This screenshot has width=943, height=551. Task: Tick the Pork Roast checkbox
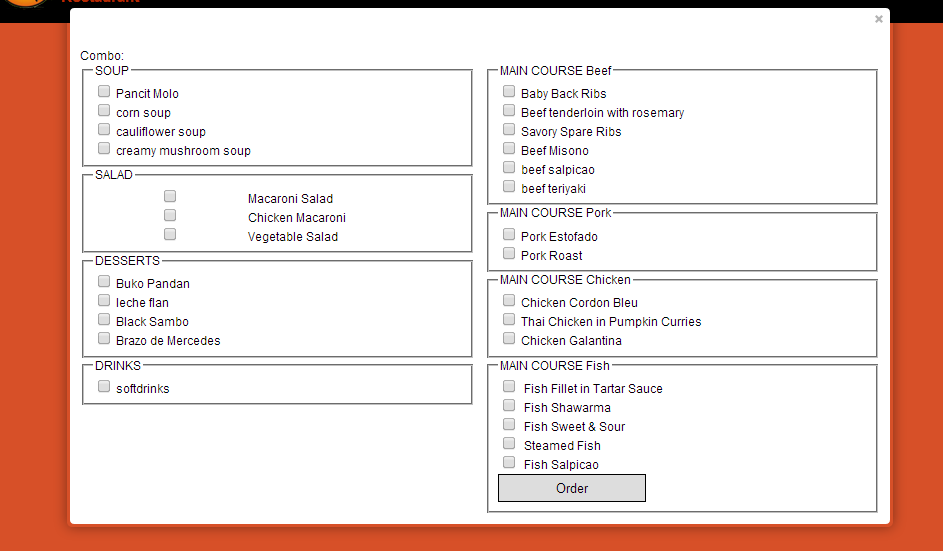(509, 253)
